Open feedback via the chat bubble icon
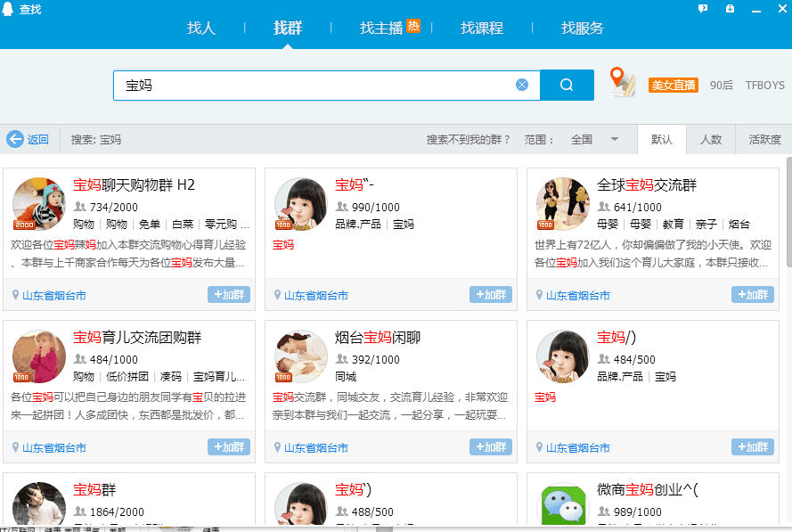 703,8
